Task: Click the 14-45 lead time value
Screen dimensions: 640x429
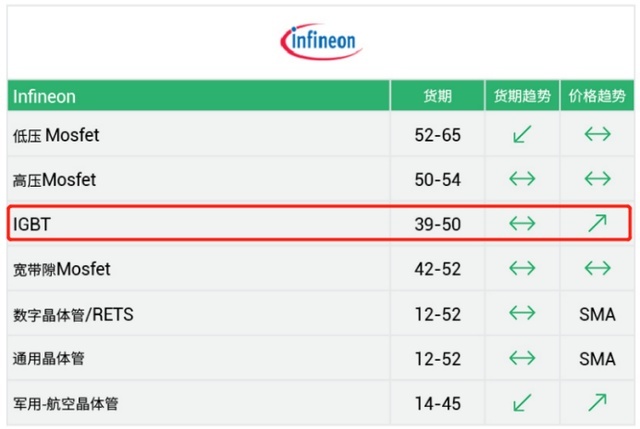Action: coord(438,404)
